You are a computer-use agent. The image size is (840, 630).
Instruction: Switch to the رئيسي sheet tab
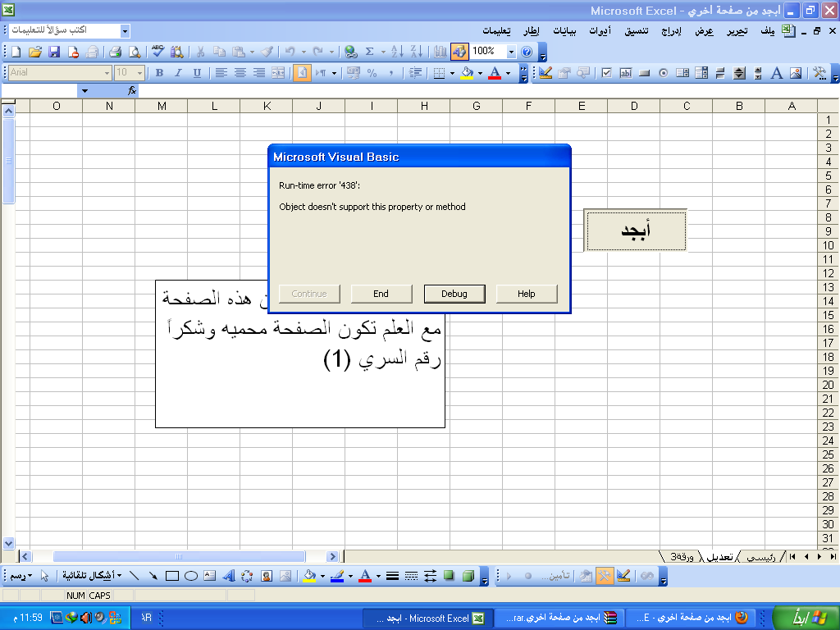point(761,557)
